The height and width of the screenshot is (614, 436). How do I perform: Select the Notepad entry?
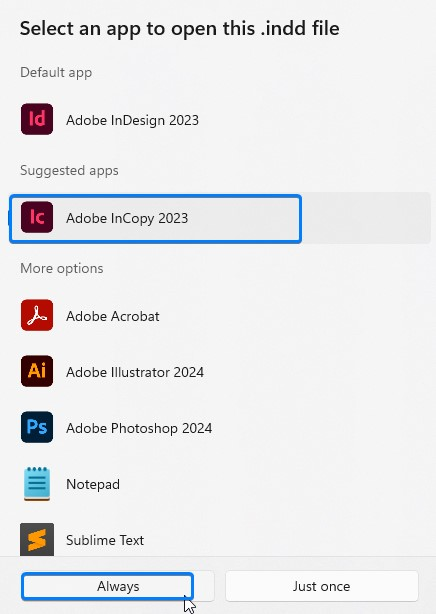pos(219,484)
